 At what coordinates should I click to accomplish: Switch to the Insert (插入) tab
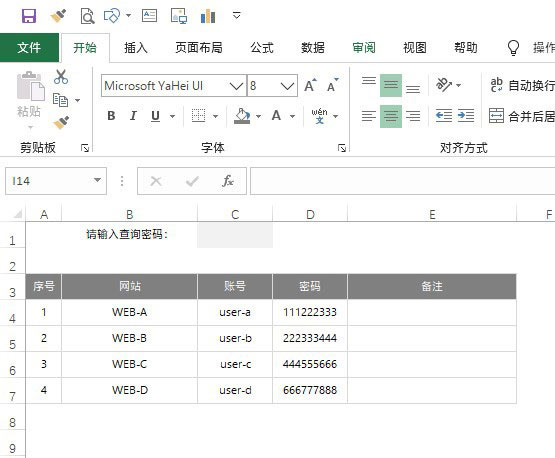[136, 47]
